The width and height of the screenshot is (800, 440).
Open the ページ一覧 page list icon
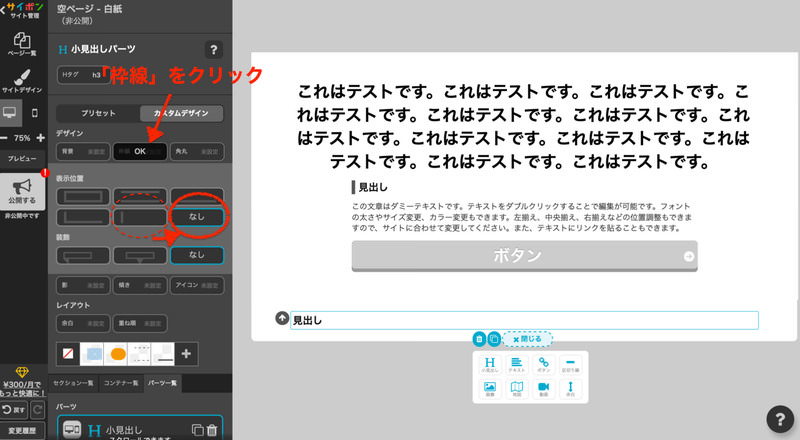(22, 44)
